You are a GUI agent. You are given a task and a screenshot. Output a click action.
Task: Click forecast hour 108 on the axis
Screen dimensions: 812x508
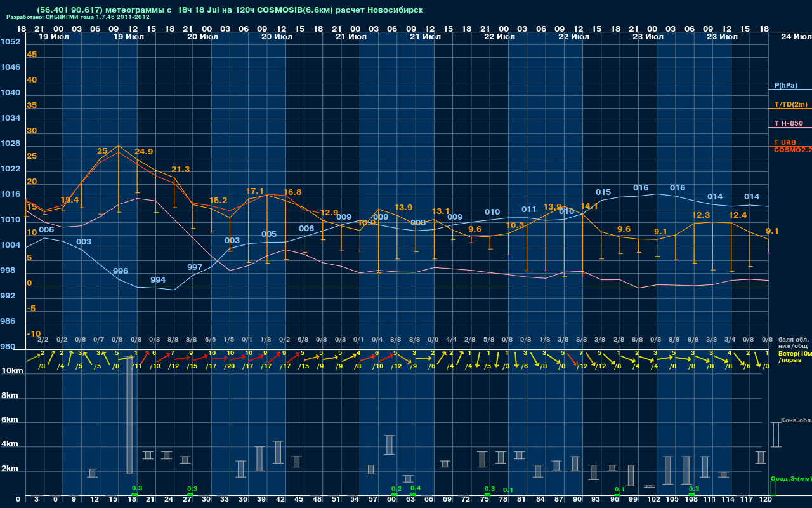(691, 500)
